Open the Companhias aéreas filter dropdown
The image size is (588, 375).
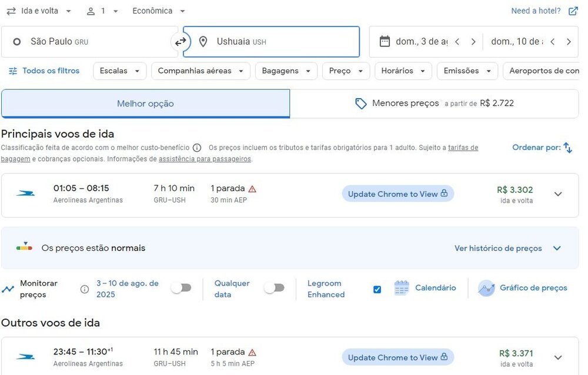coord(201,71)
